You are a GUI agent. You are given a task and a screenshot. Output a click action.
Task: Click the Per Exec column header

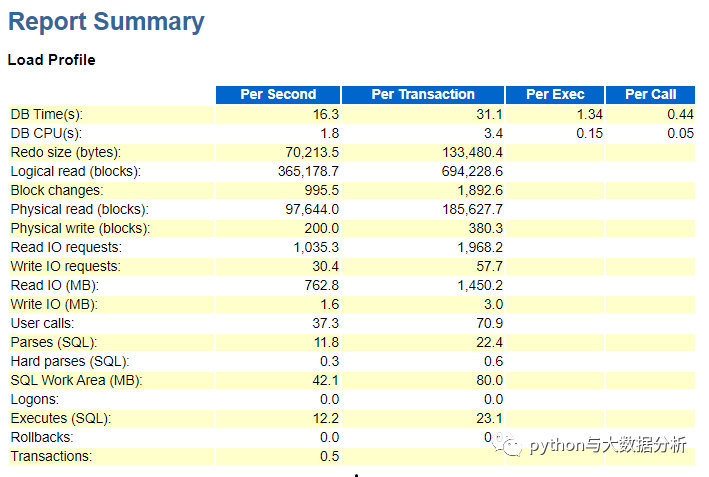555,94
